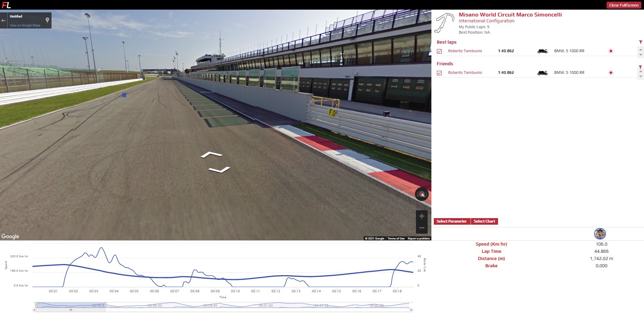Click the 00:10 mark on the chart time axis
This screenshot has width=644, height=315.
click(x=235, y=291)
